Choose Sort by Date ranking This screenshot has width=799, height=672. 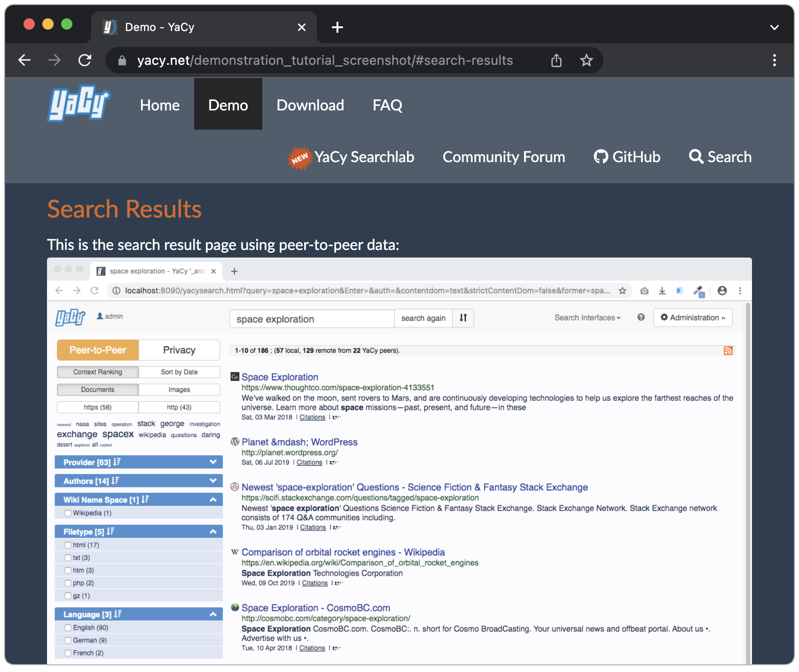(x=179, y=372)
